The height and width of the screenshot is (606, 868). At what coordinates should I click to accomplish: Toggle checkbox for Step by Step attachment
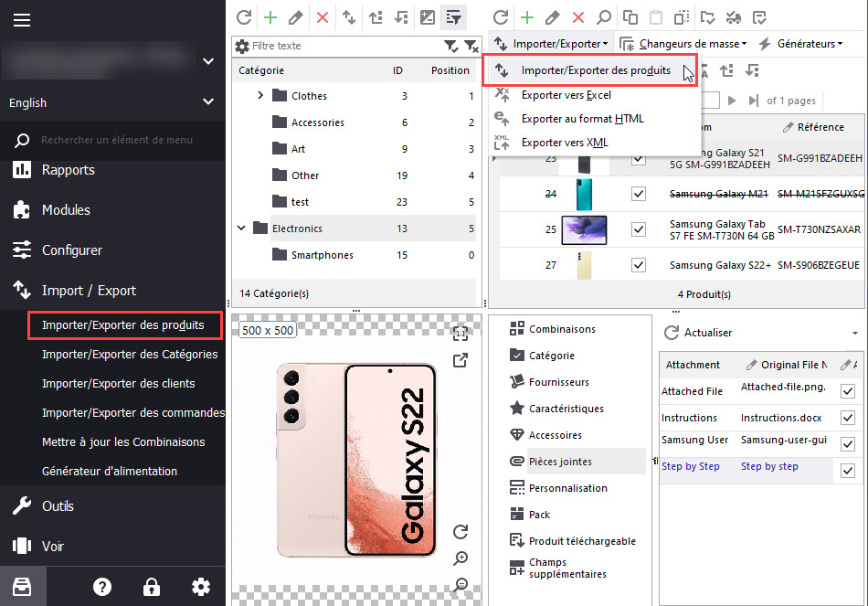point(848,471)
